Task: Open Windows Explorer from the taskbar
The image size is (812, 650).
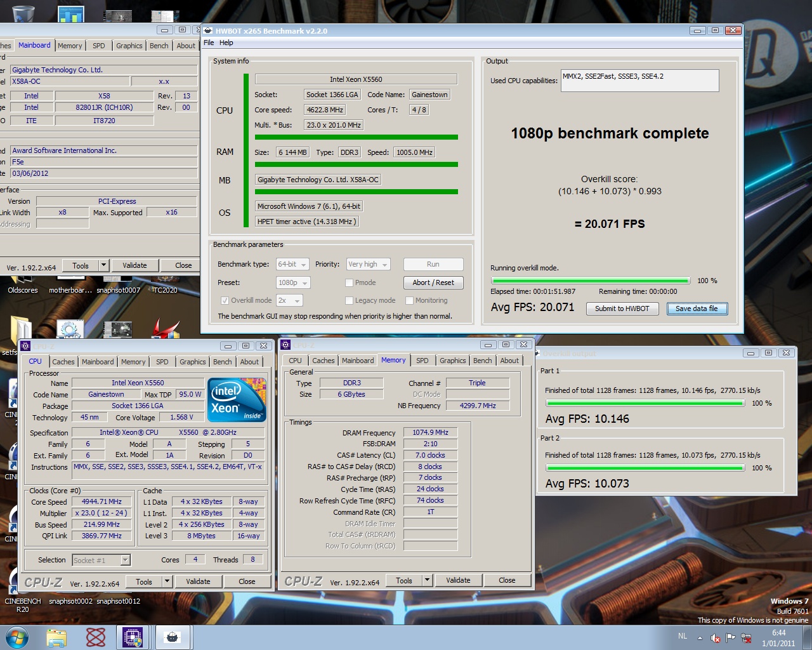Action: [56, 637]
